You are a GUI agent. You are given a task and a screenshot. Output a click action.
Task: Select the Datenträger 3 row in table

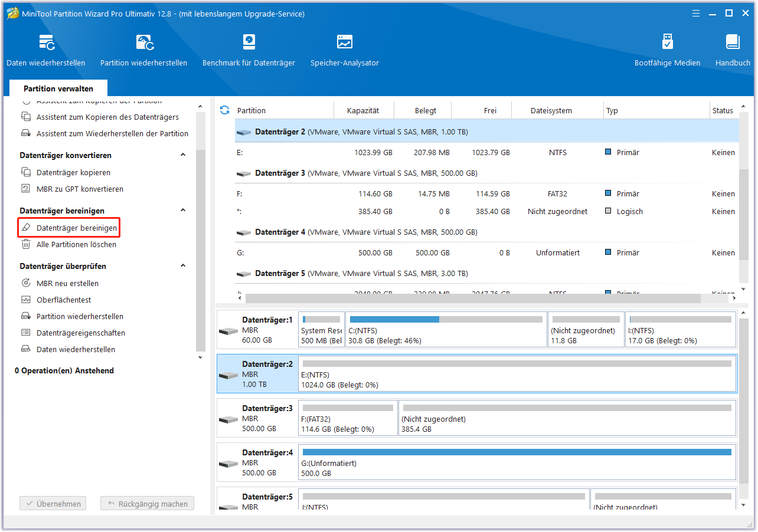coord(486,173)
